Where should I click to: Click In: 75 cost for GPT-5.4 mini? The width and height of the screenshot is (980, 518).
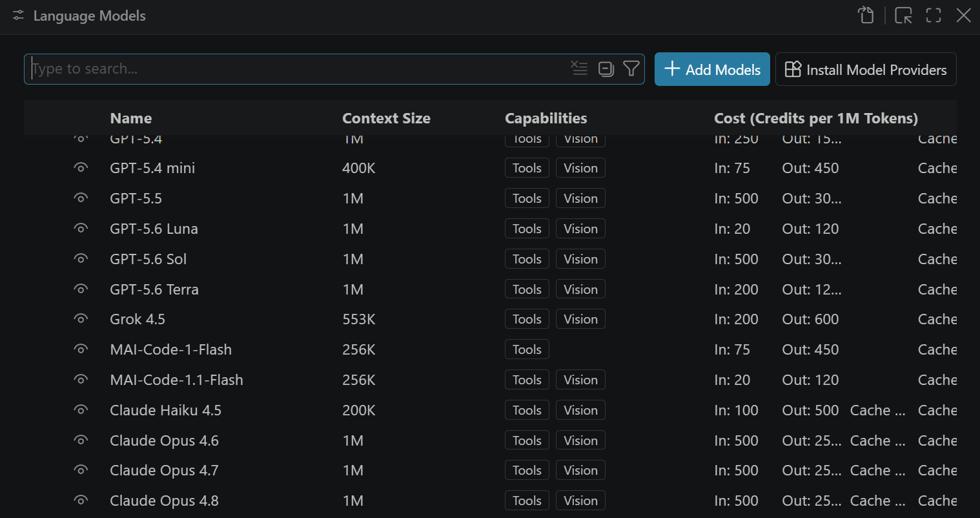[x=732, y=168]
